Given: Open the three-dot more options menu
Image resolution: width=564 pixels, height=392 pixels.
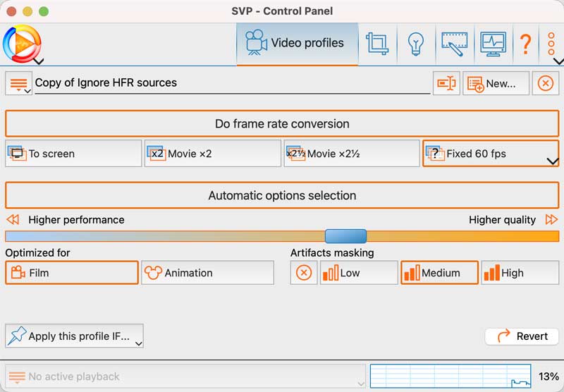Looking at the screenshot, I should click(551, 44).
